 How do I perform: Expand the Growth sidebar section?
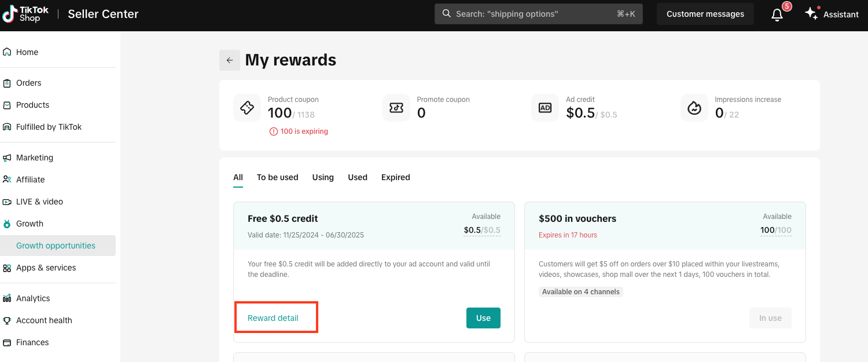pyautogui.click(x=30, y=224)
